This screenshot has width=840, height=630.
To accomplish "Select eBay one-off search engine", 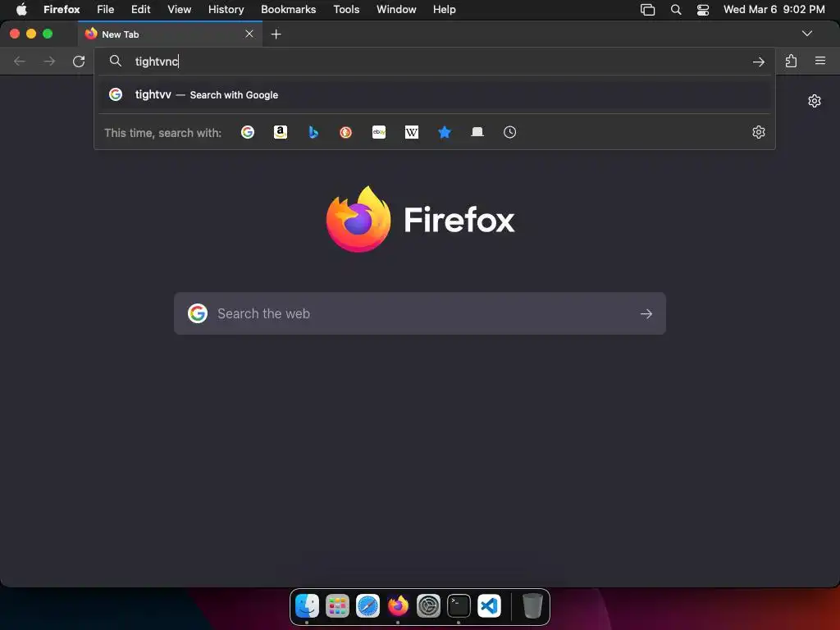I will (x=379, y=132).
